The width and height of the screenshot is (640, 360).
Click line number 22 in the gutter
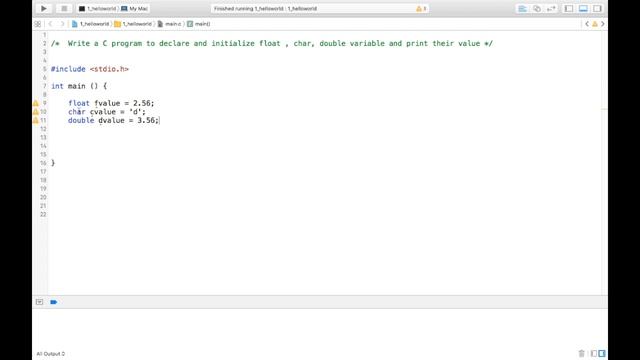pos(43,214)
